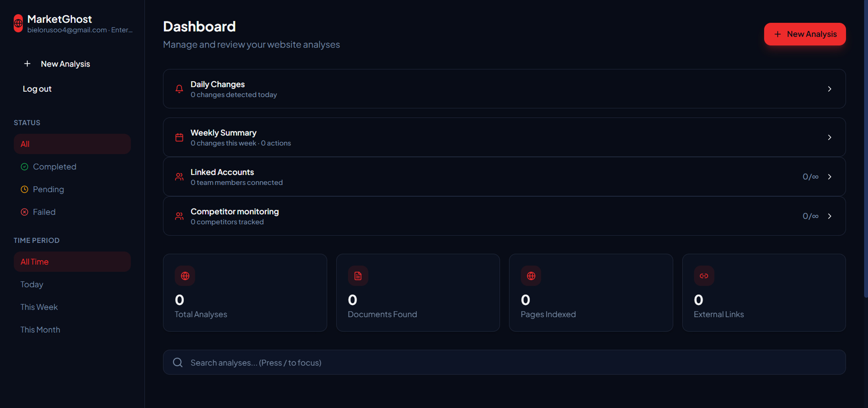
Task: Focus the Search analyses input field
Action: 504,363
